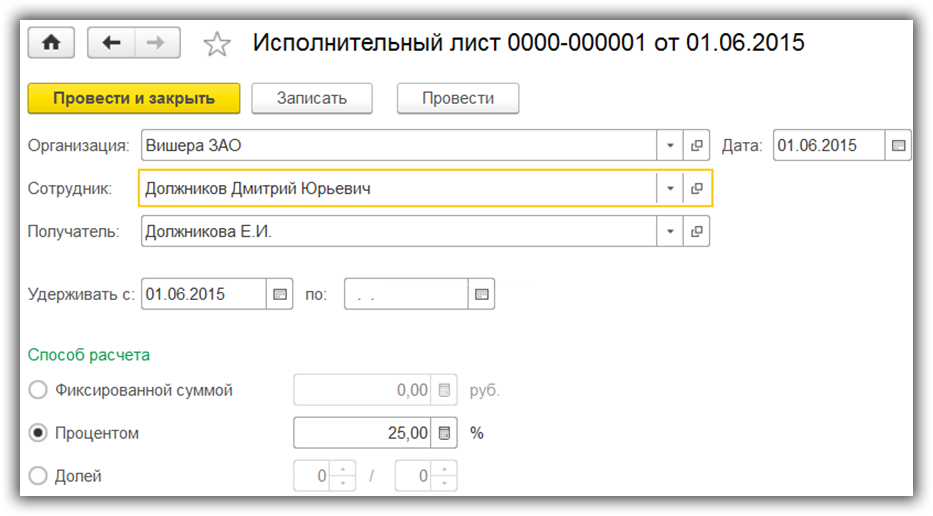Add document to favorites with star

(x=217, y=44)
